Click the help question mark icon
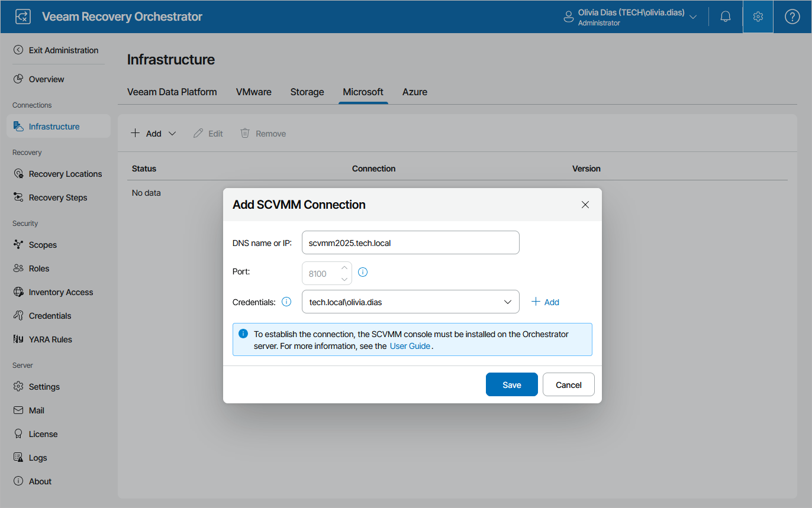This screenshot has height=508, width=812. click(x=792, y=17)
